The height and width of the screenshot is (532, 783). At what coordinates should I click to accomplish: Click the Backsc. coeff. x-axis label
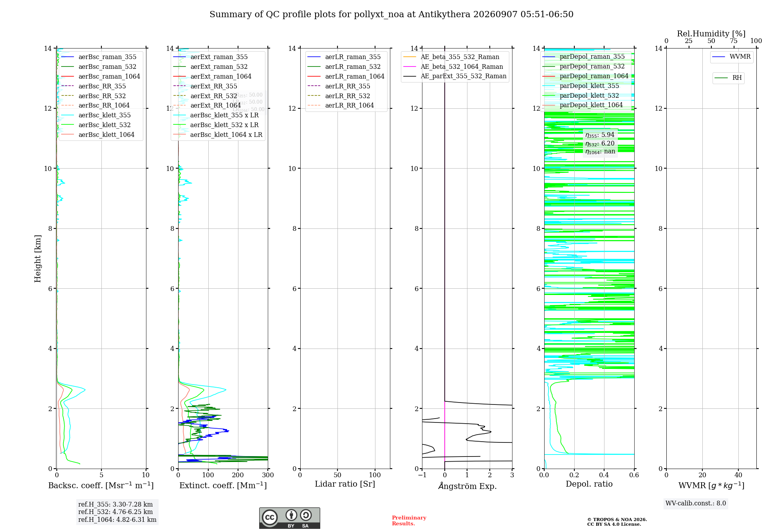(101, 485)
